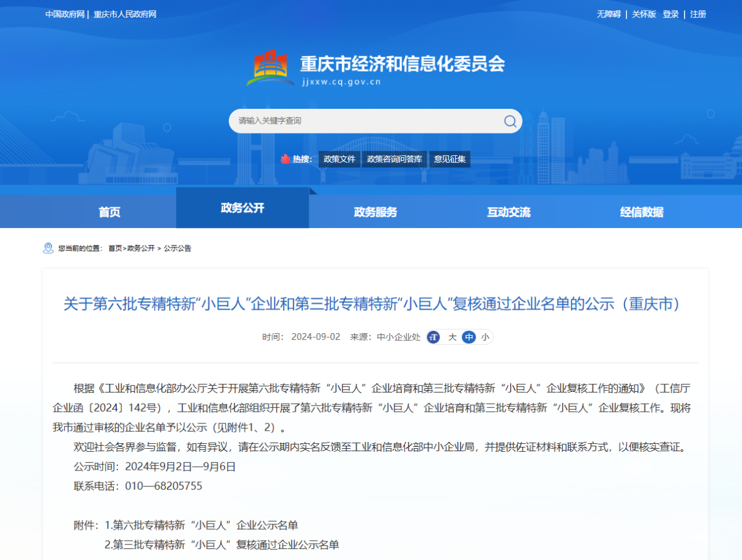Open the 中国政府网 link
Viewport: 742px width, 560px height.
tap(65, 14)
